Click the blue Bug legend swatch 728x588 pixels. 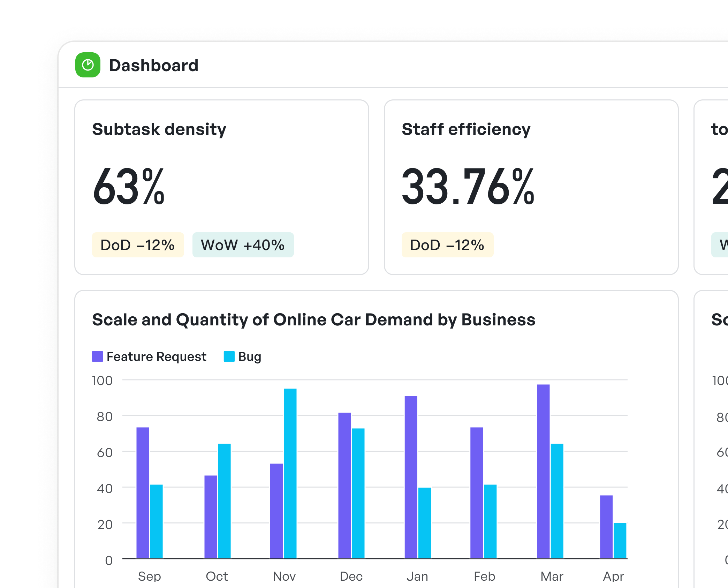tap(229, 356)
